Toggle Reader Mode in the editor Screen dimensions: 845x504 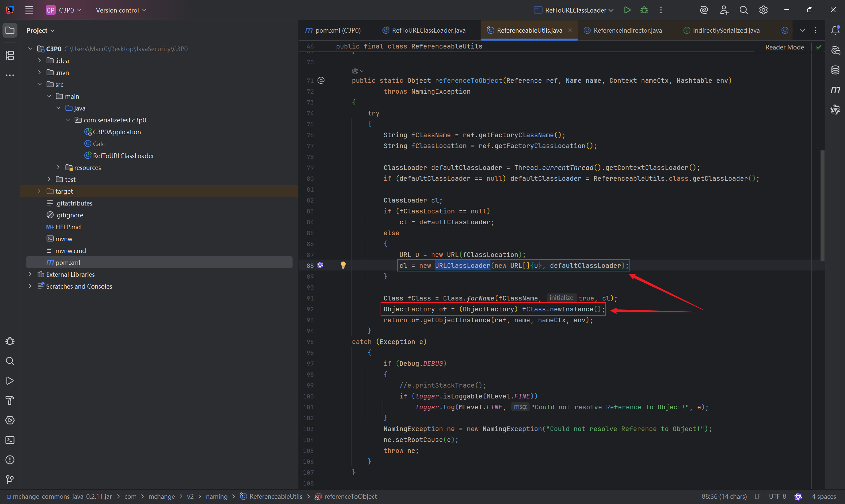point(785,47)
